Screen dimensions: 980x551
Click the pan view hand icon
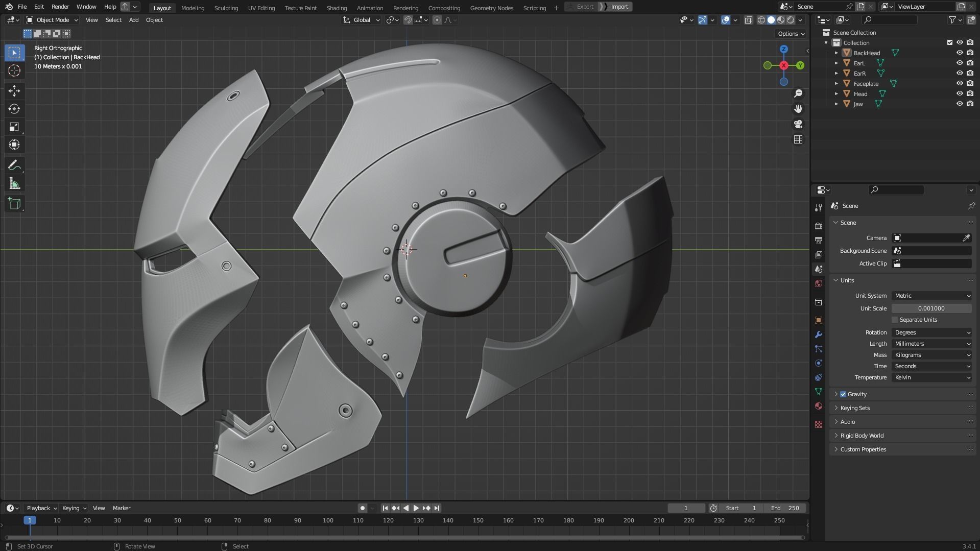coord(798,109)
